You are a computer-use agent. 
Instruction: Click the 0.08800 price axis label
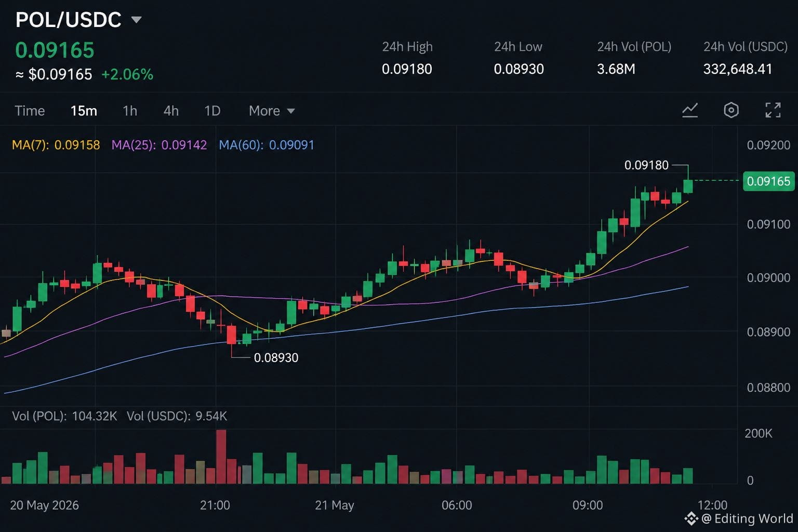coord(768,388)
